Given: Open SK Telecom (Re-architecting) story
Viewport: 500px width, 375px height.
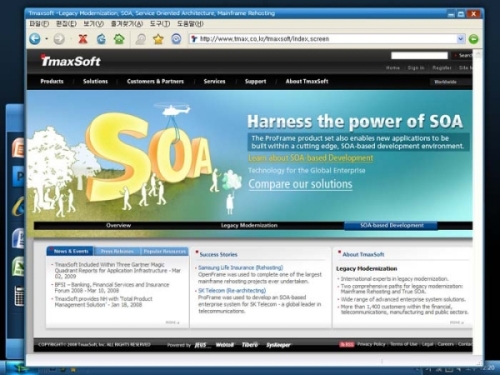Looking at the screenshot, I should [232, 291].
